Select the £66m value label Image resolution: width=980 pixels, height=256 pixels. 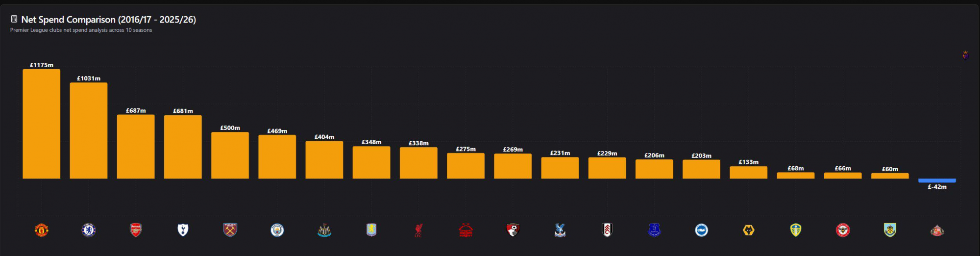(x=843, y=168)
